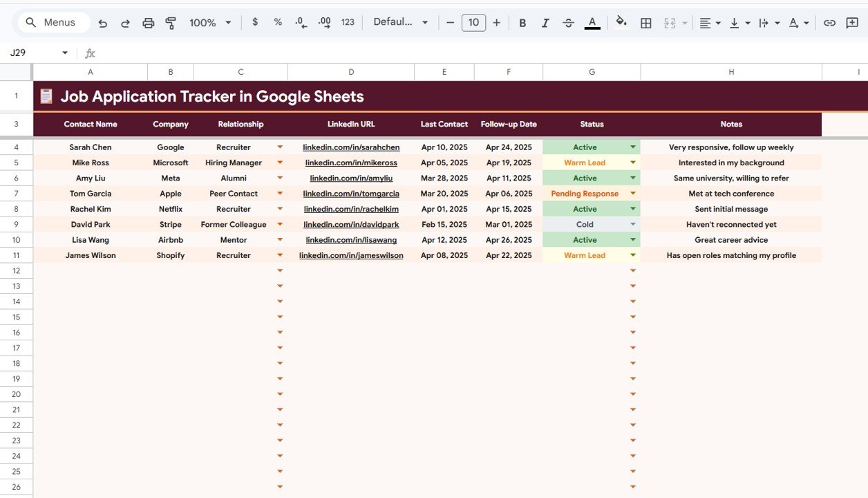The width and height of the screenshot is (868, 498).
Task: Toggle strikethrough formatting
Action: pos(568,22)
